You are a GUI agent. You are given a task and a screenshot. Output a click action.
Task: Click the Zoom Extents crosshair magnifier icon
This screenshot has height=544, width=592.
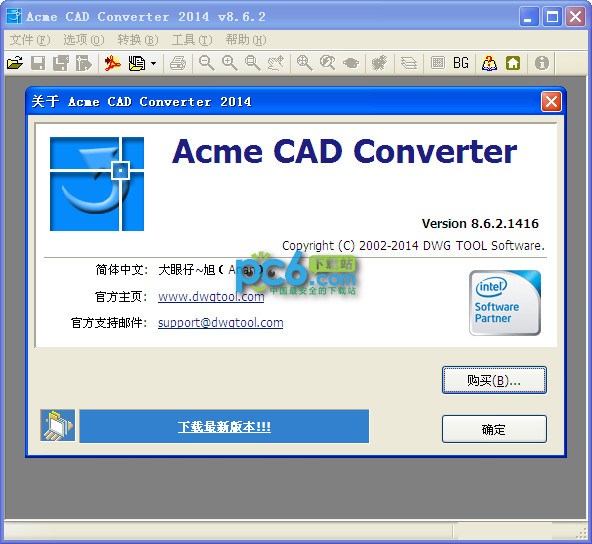304,63
